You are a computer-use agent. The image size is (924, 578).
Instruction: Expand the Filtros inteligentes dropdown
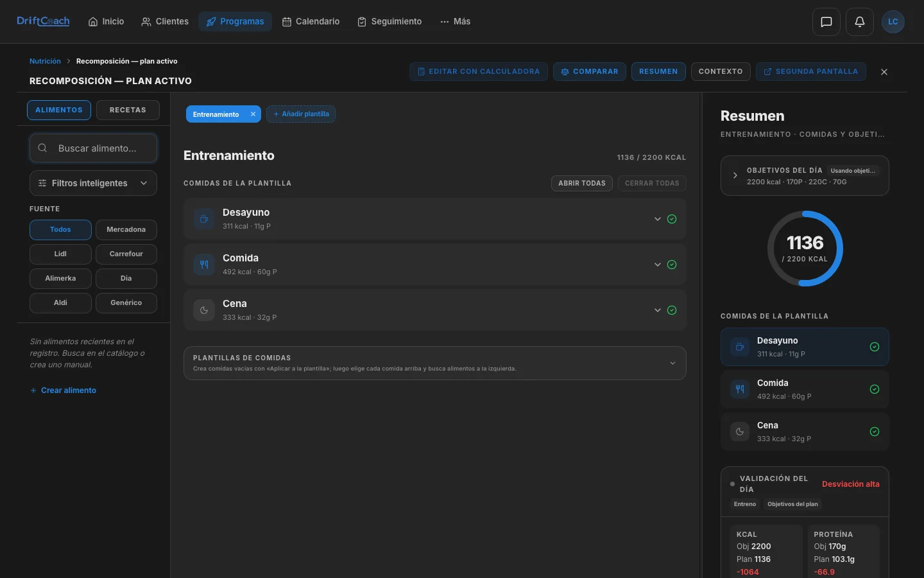93,183
